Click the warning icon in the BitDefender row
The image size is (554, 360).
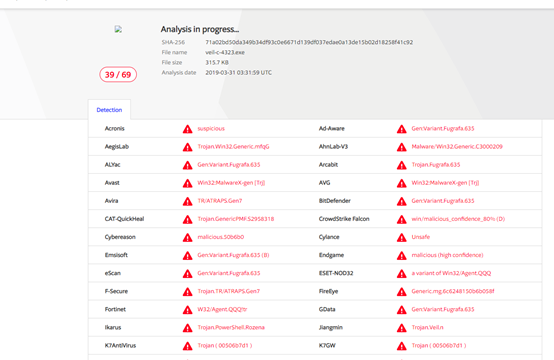click(x=402, y=201)
